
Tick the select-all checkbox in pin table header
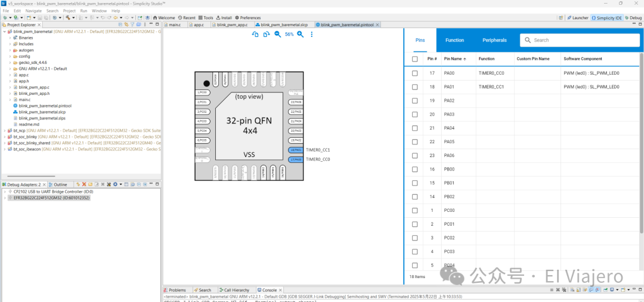(x=415, y=58)
